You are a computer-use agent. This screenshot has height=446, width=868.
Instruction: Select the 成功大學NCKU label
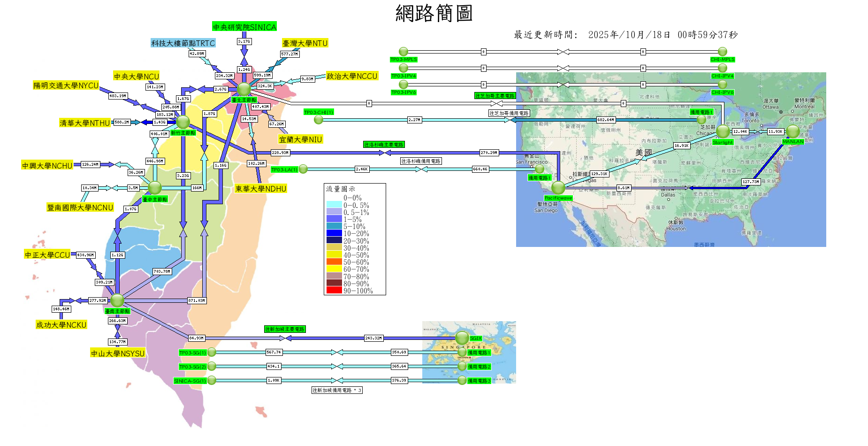pos(61,325)
